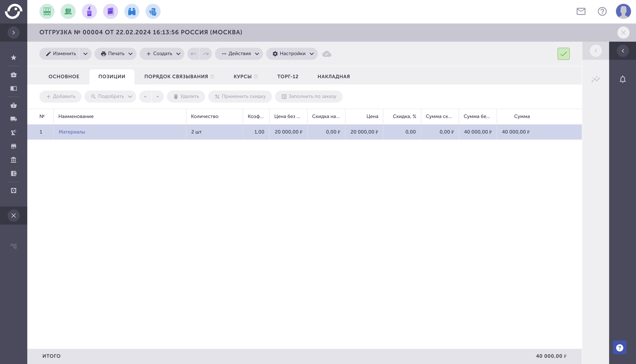This screenshot has width=636, height=364.
Task: Open the production robot-arm section in sidebar
Action: (13, 133)
